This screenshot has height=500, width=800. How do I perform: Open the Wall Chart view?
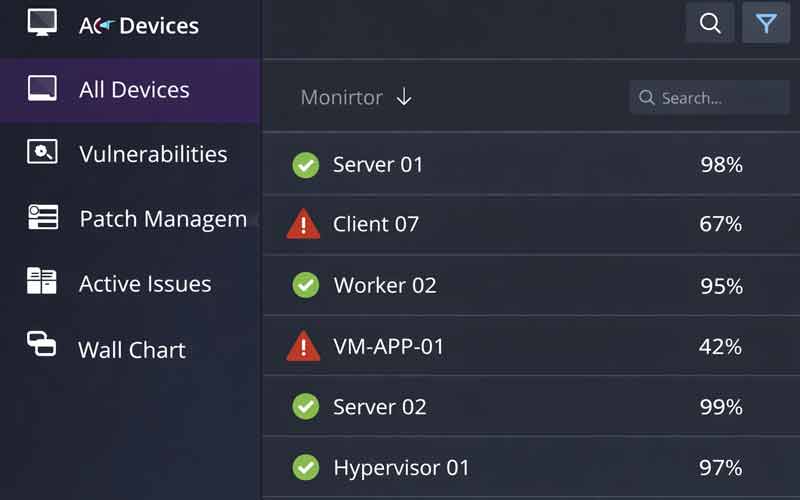point(132,350)
